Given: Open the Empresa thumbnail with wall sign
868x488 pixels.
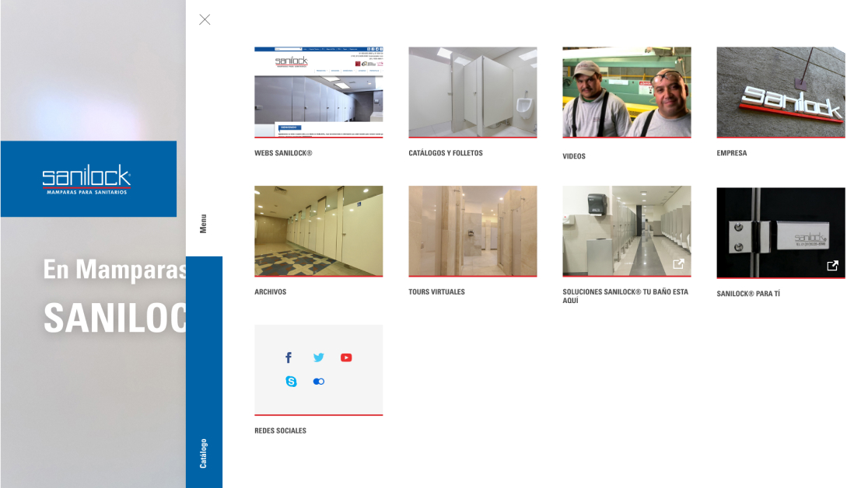Looking at the screenshot, I should pyautogui.click(x=781, y=92).
